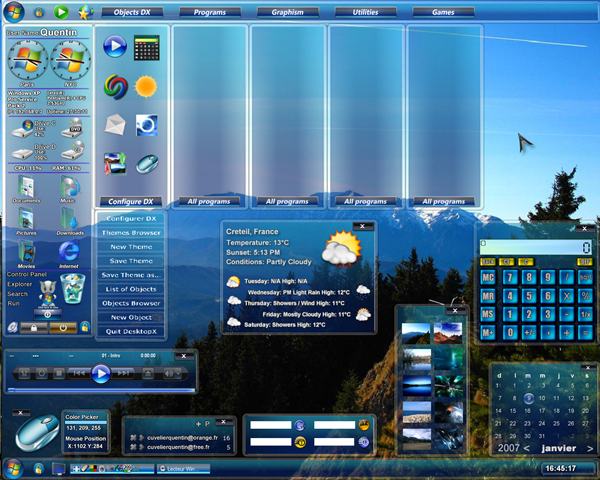Select Objects Browser menu entry
Viewport: 600px width, 480px height.
tap(131, 303)
